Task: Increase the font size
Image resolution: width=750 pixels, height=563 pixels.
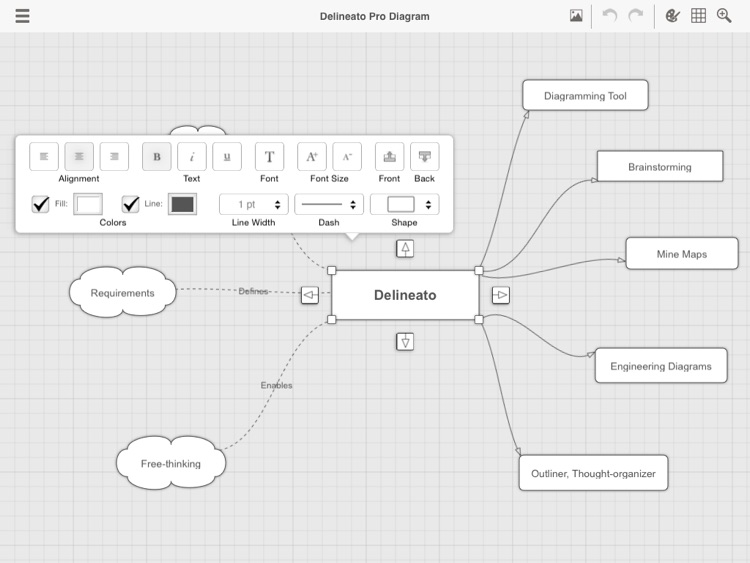Action: point(312,156)
